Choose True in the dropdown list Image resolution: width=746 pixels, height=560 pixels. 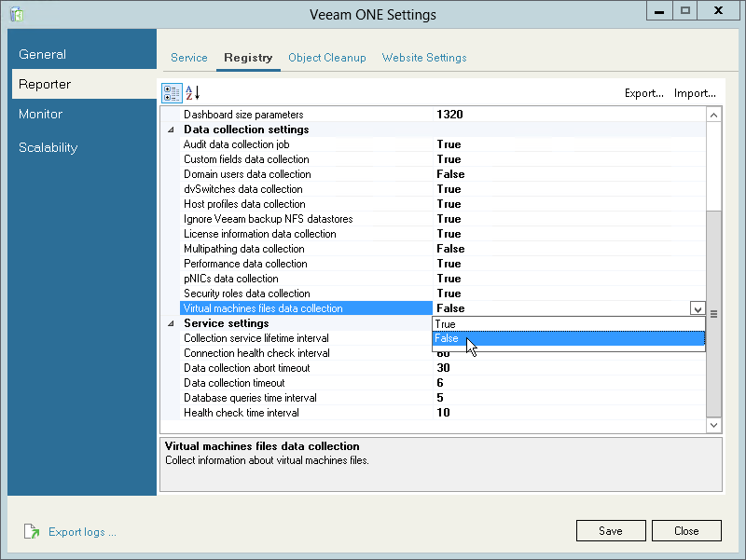pyautogui.click(x=569, y=324)
